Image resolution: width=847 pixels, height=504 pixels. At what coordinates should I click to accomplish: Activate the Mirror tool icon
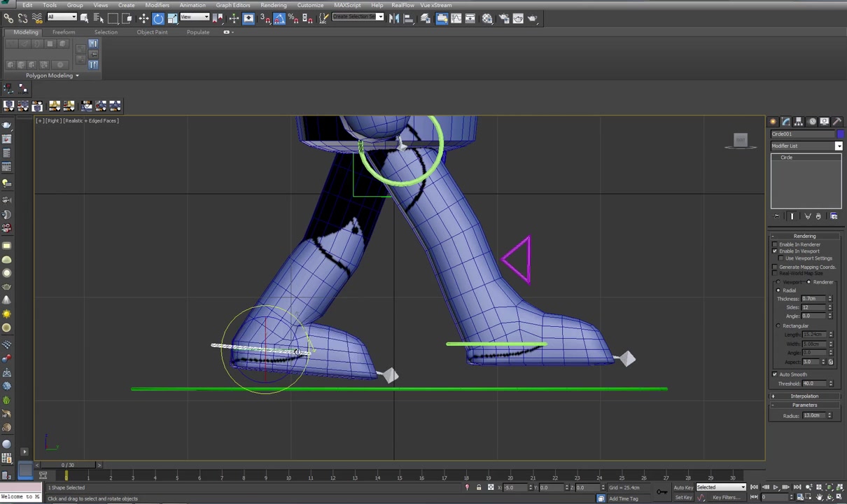click(393, 18)
